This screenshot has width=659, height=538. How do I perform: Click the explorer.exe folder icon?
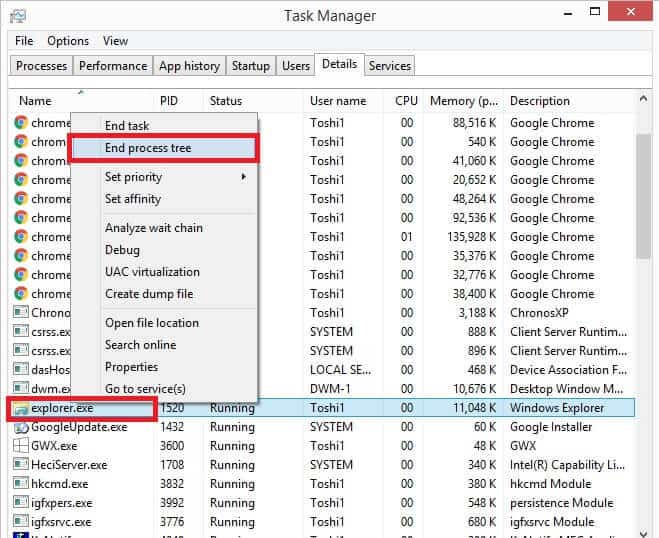coord(21,408)
